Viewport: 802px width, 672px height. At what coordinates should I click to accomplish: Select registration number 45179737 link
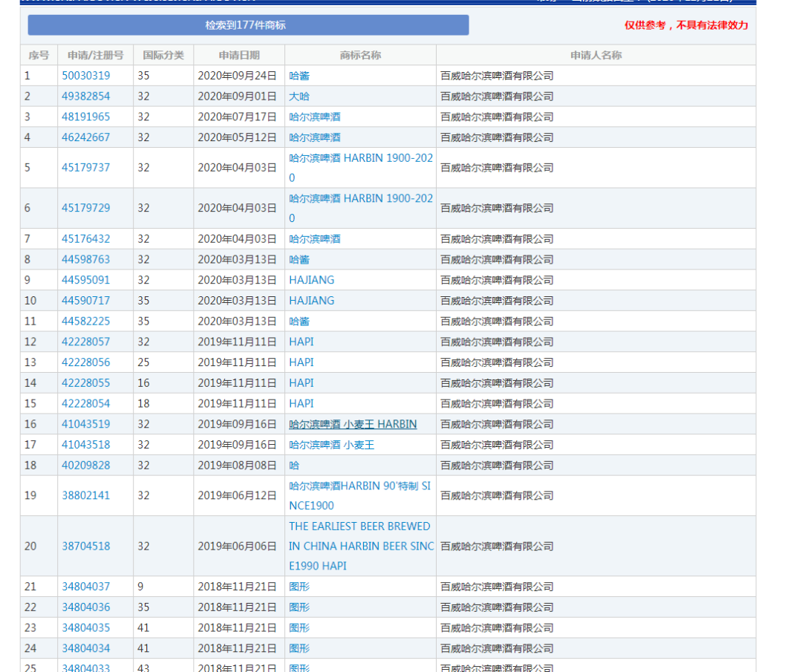85,168
